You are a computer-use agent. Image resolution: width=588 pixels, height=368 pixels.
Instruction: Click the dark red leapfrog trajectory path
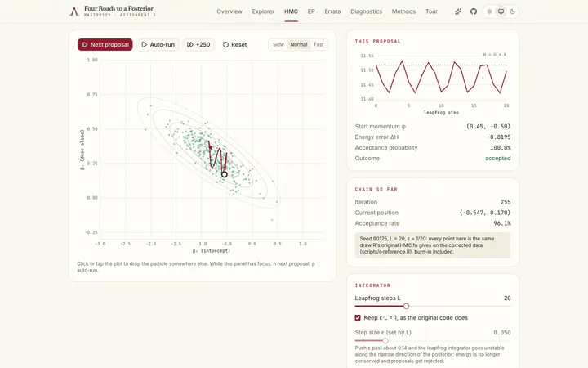pos(218,158)
